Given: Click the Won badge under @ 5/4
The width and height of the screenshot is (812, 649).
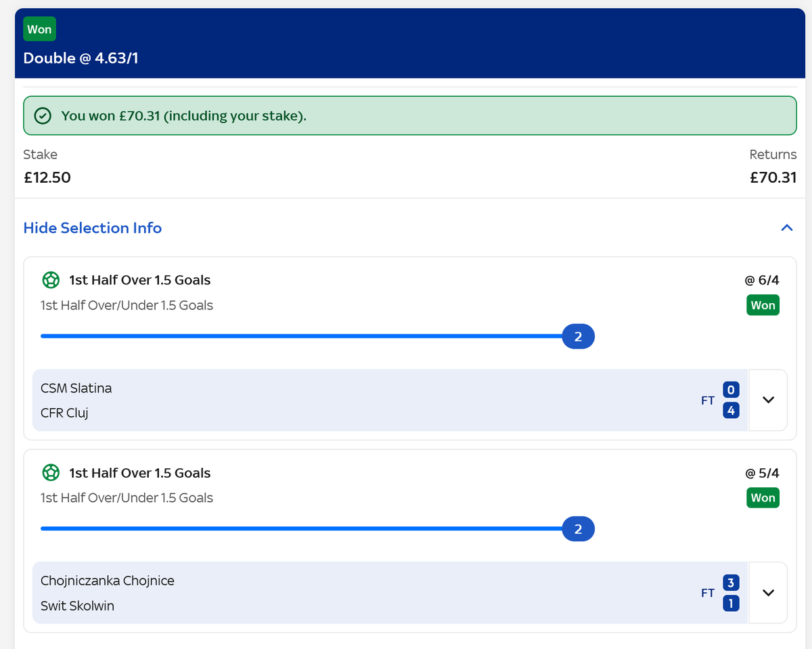Looking at the screenshot, I should tap(763, 498).
